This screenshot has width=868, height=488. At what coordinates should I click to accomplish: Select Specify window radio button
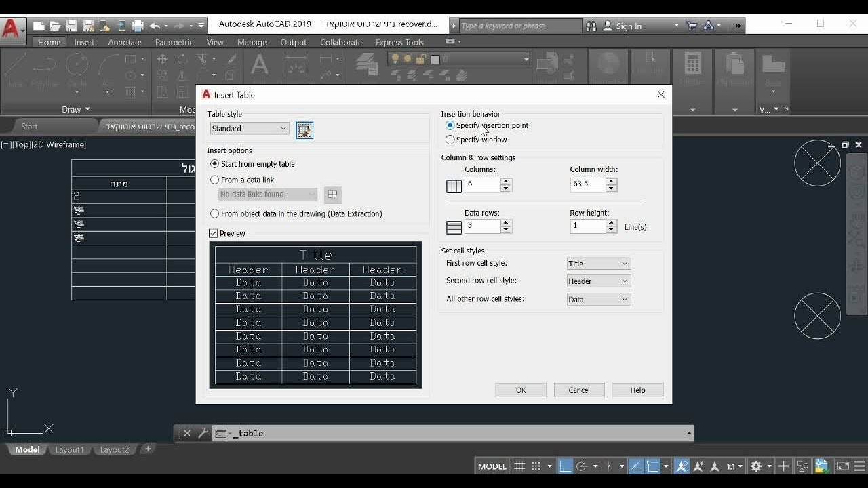[450, 140]
